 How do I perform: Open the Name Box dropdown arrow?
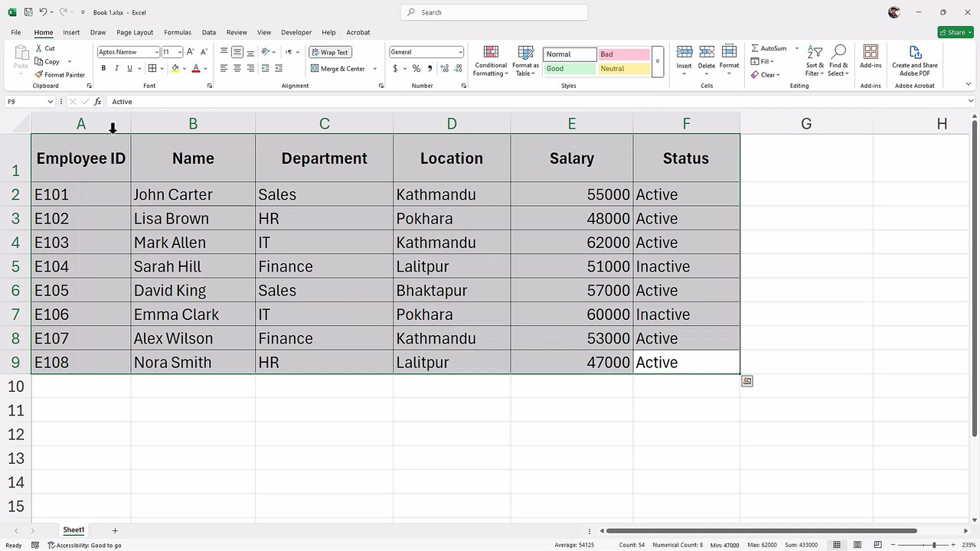coord(51,102)
